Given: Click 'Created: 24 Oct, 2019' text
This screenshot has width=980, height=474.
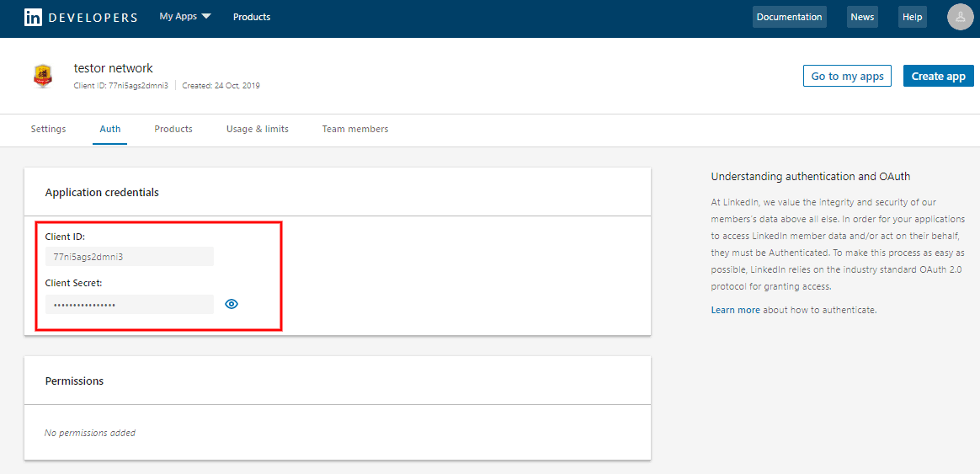Looking at the screenshot, I should (221, 86).
